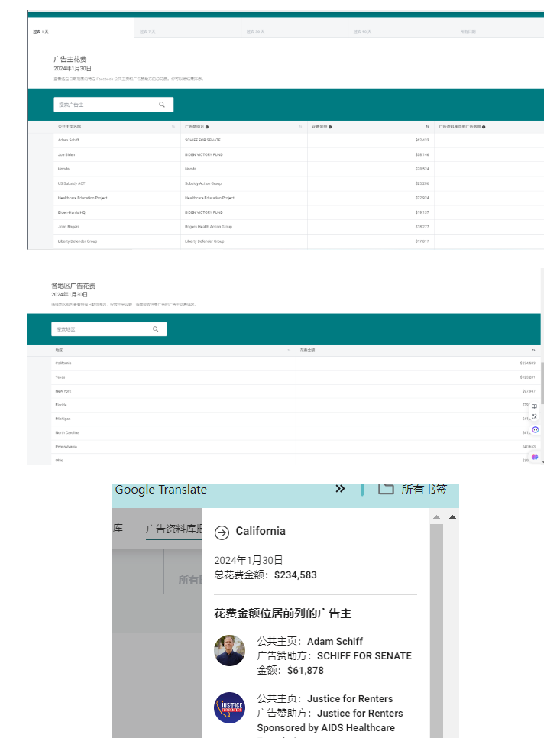Viewport: 560px width, 738px height.
Task: Click the Joe Biden page name row
Action: pos(66,154)
